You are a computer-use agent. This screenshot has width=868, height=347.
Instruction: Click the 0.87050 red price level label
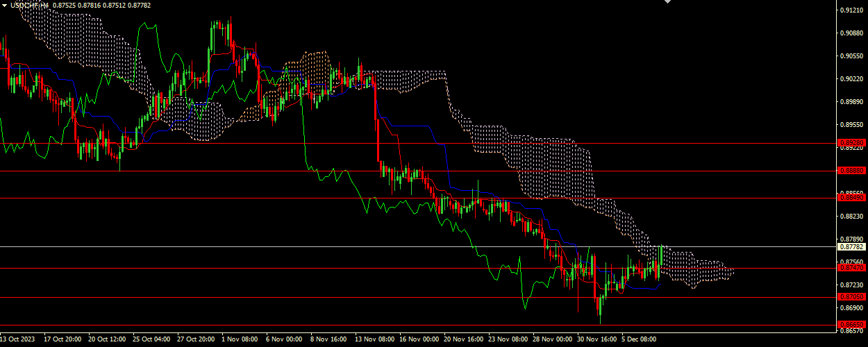pos(851,297)
